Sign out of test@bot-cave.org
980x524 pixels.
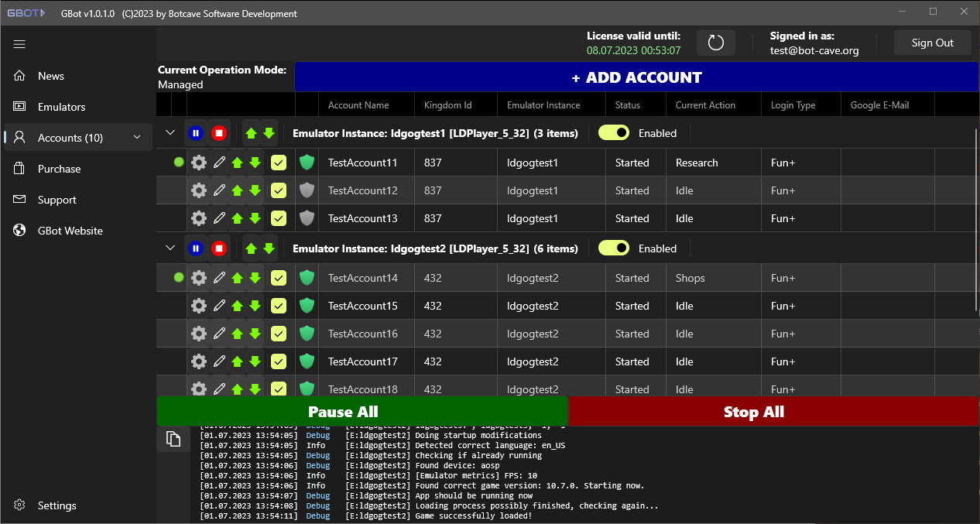(x=932, y=43)
